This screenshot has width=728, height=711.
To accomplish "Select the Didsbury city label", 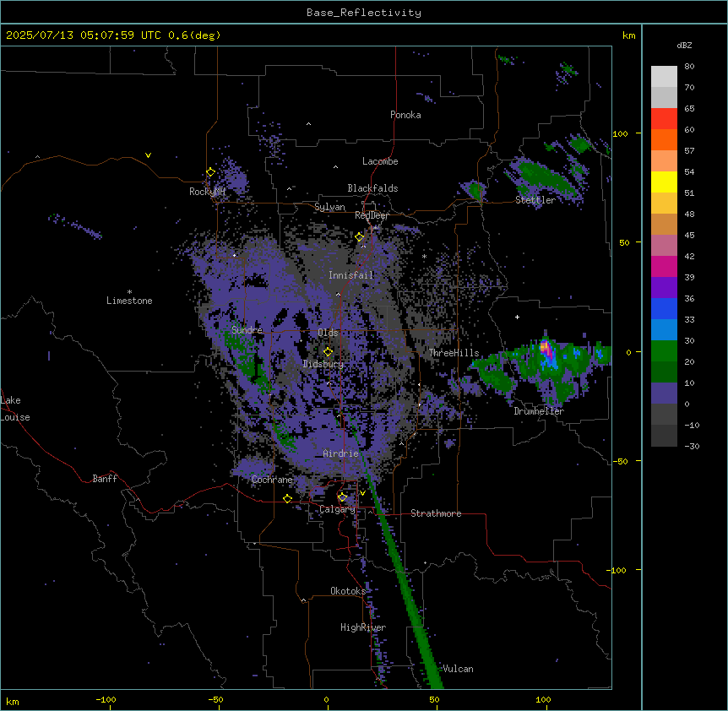I will click(323, 364).
